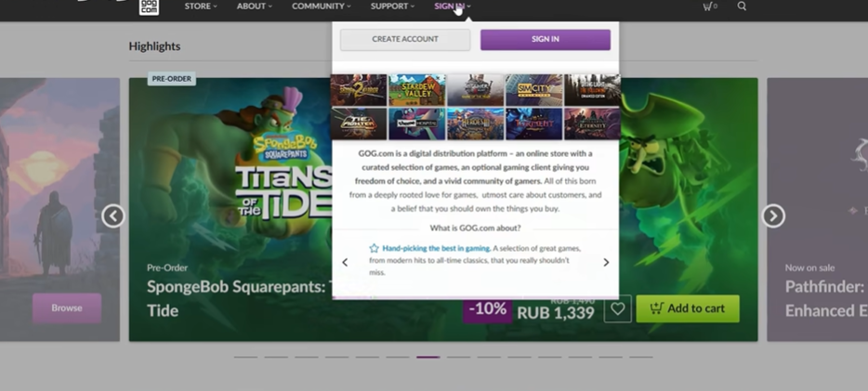The image size is (868, 391).
Task: Click the SpongeBob Squarepants title text
Action: coord(239,299)
